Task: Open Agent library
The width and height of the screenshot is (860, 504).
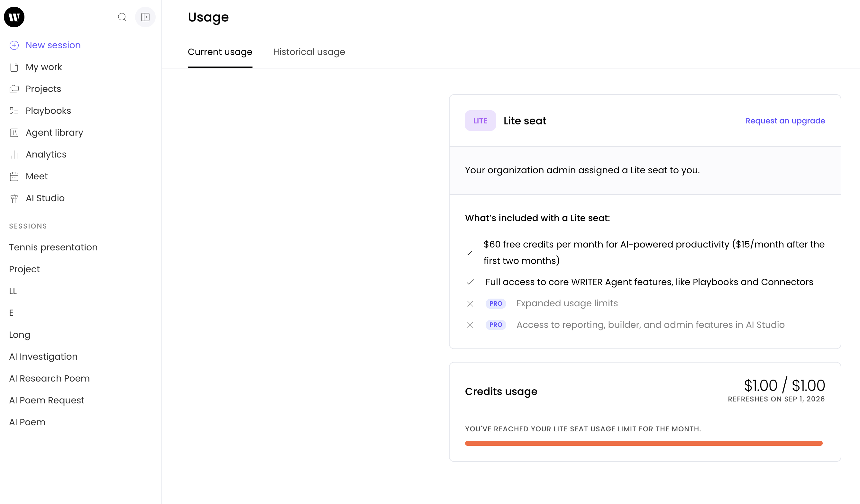Action: click(x=54, y=133)
